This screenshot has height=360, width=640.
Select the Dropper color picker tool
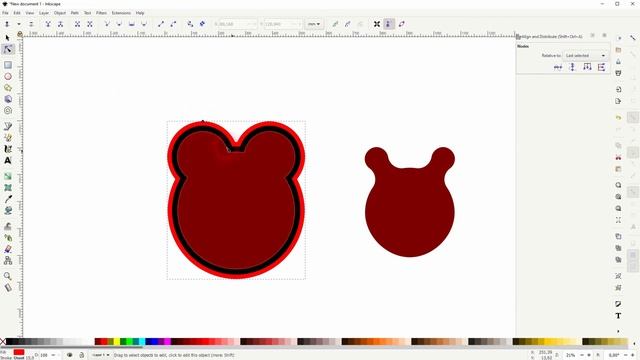pyautogui.click(x=8, y=199)
